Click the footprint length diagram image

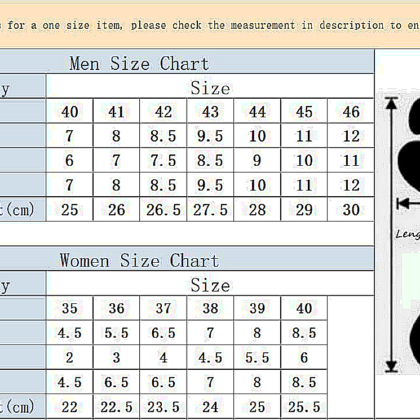(x=398, y=233)
